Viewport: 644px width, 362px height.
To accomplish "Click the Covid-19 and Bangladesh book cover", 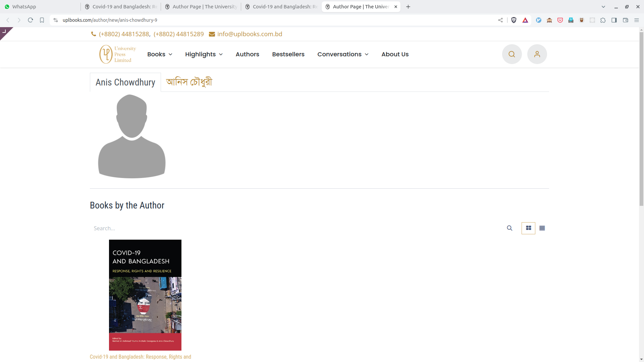I will (x=145, y=295).
